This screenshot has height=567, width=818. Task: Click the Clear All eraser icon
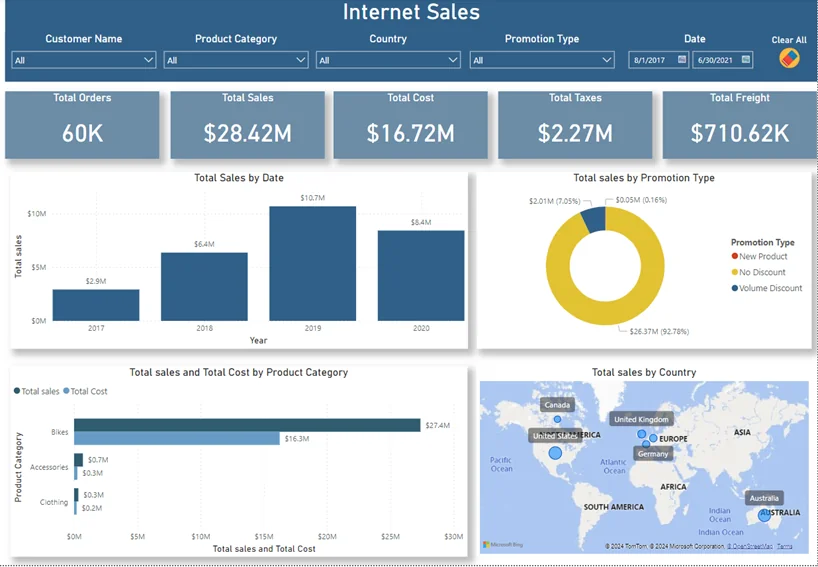coord(789,58)
